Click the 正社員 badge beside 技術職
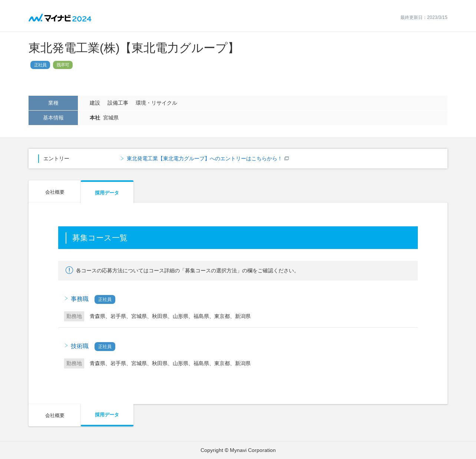Viewport: 476px width, 459px height. pyautogui.click(x=105, y=347)
